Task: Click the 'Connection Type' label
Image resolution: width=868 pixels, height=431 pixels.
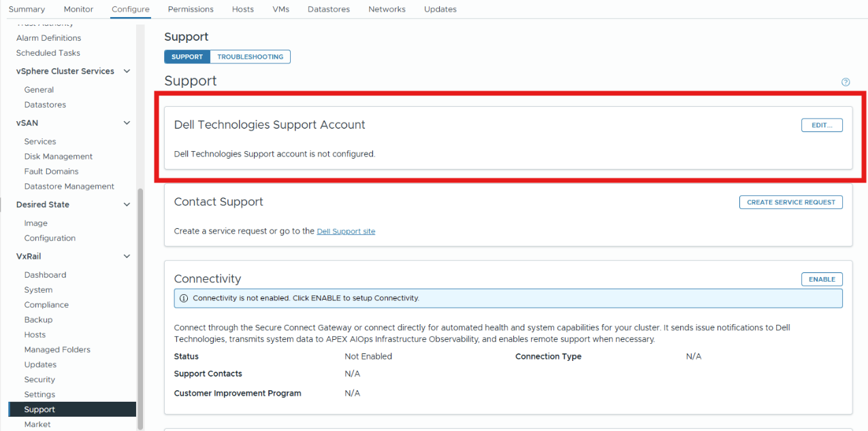Action: click(x=548, y=356)
